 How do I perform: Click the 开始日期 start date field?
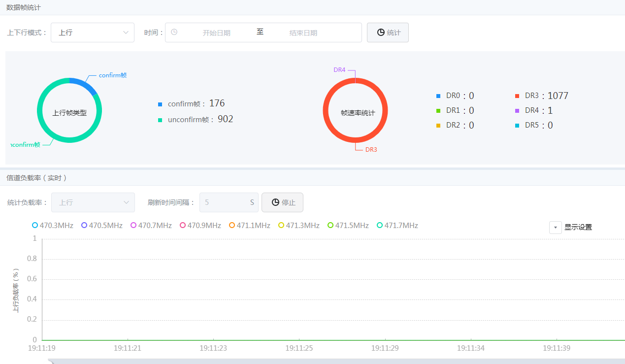point(216,33)
